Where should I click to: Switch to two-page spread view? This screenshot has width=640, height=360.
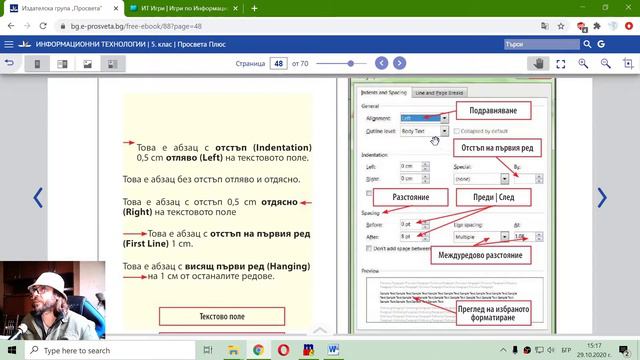(x=62, y=64)
